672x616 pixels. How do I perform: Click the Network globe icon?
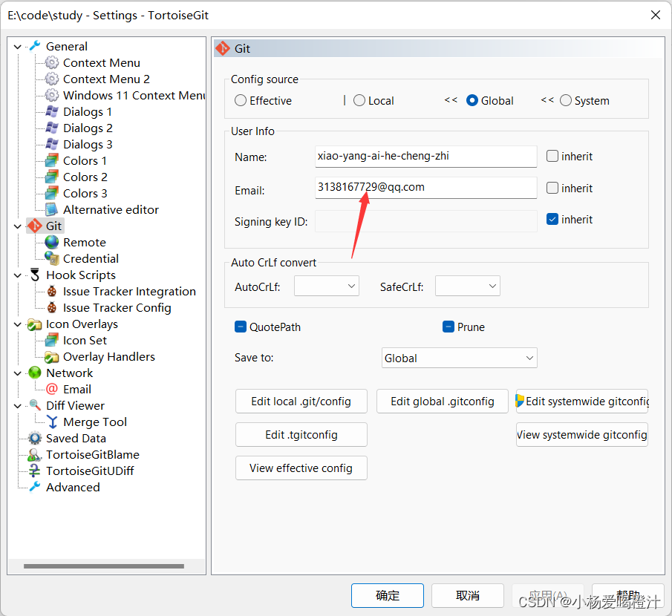(x=35, y=373)
